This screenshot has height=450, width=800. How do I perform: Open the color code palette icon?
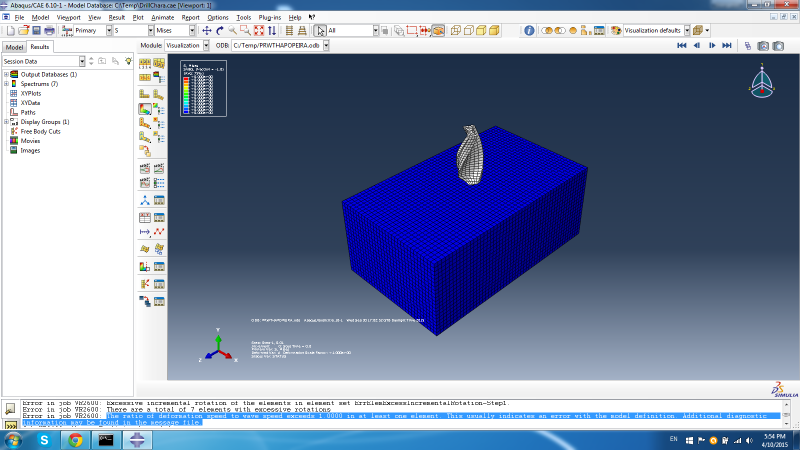coord(616,31)
